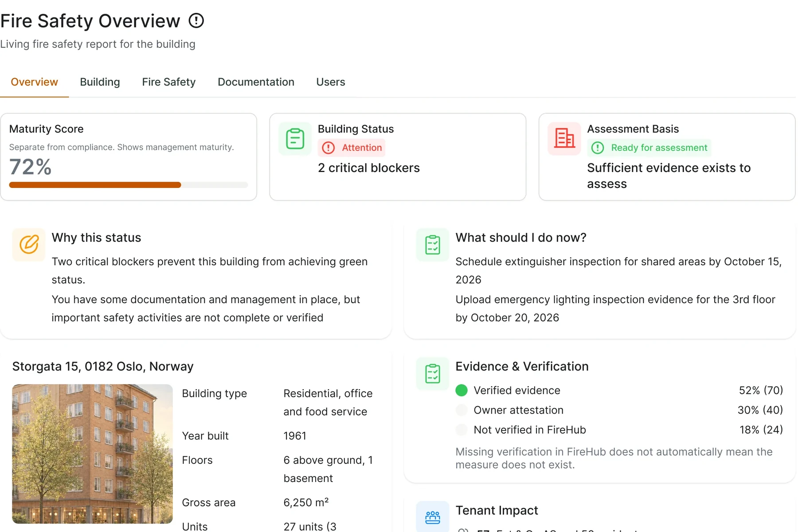Screen dimensions: 798x532
Task: Click the Attention status badge
Action: pyautogui.click(x=352, y=148)
